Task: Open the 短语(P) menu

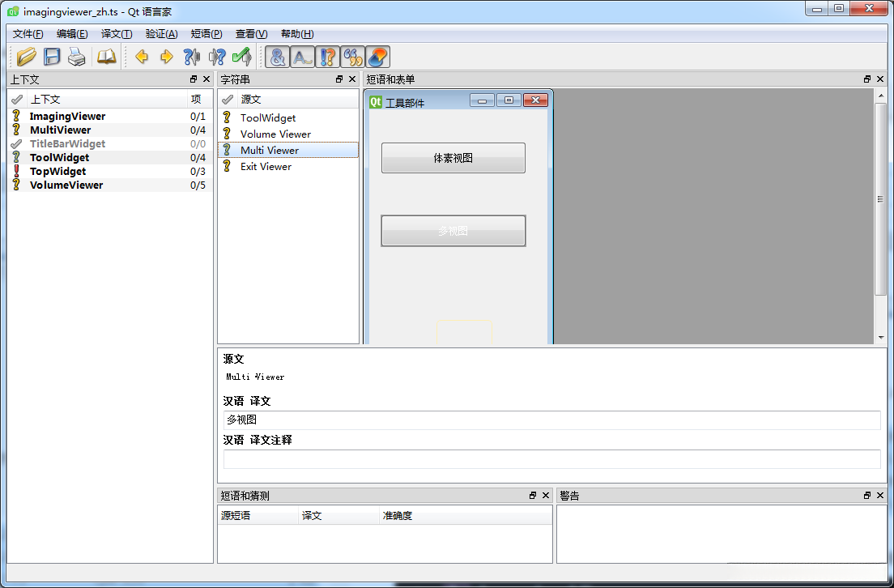Action: point(206,34)
